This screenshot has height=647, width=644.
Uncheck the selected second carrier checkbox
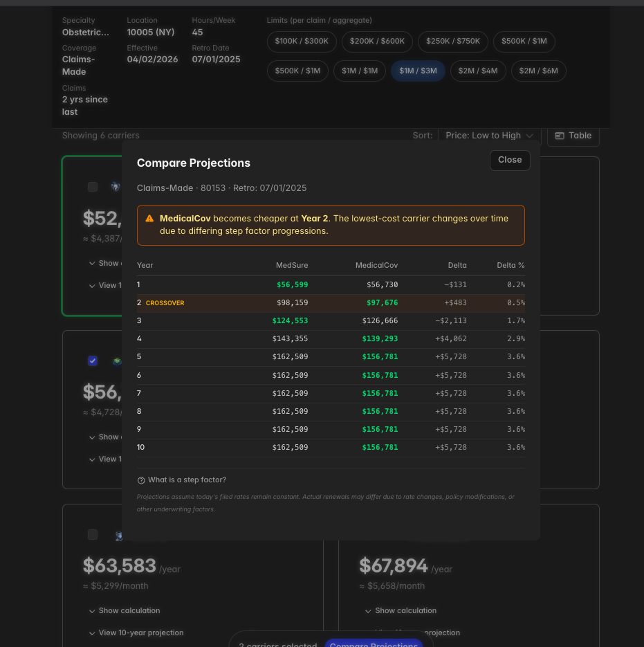[93, 361]
